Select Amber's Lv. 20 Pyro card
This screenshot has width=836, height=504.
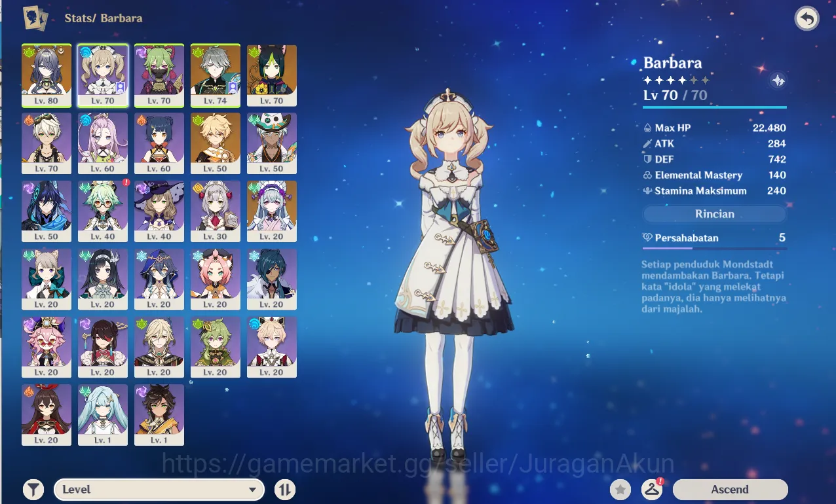[x=47, y=416]
